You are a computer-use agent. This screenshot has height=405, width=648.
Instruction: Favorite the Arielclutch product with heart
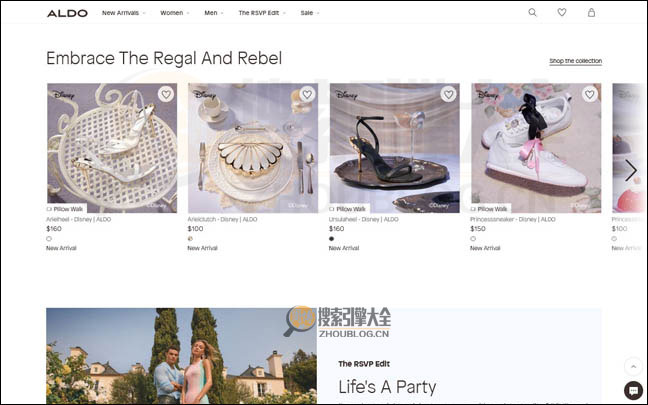307,94
